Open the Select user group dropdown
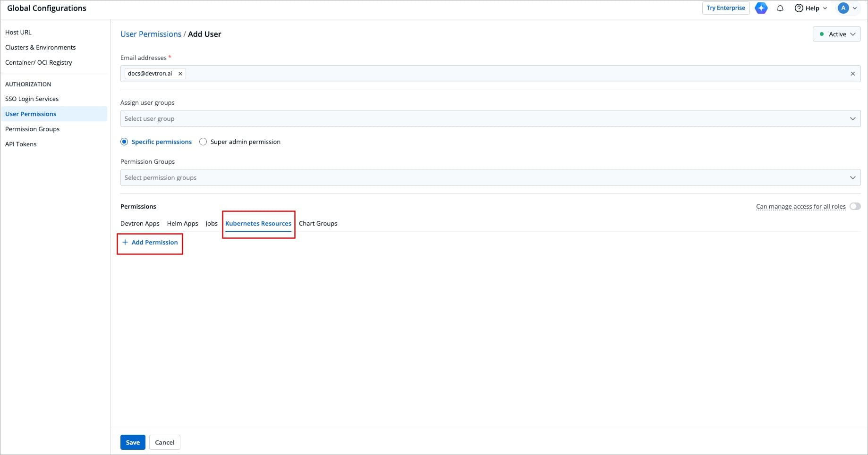Viewport: 868px width, 455px height. click(490, 118)
